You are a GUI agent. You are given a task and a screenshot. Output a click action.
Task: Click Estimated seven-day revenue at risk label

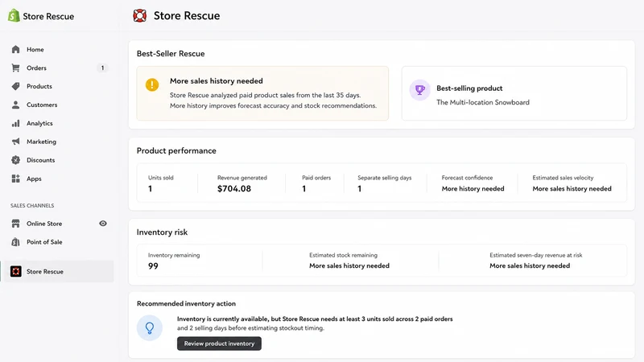pyautogui.click(x=535, y=255)
